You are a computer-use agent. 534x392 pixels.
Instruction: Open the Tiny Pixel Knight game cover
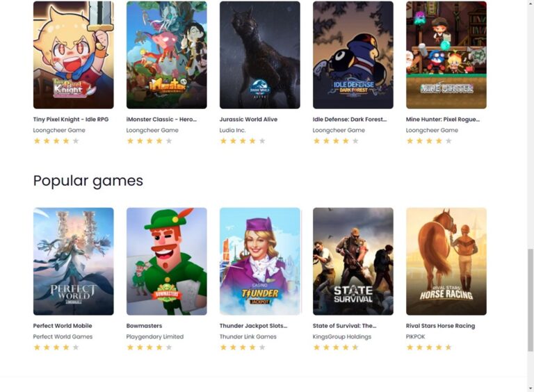[x=74, y=55]
